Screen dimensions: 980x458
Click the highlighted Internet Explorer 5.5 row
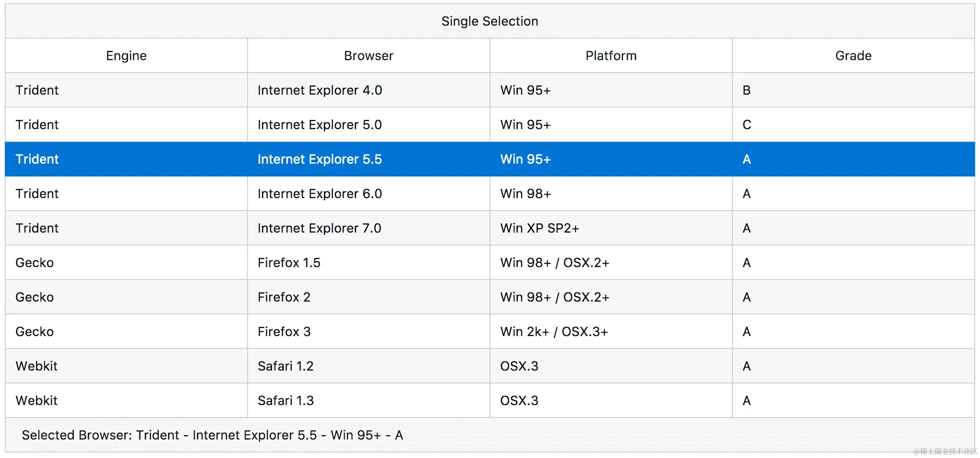point(319,159)
